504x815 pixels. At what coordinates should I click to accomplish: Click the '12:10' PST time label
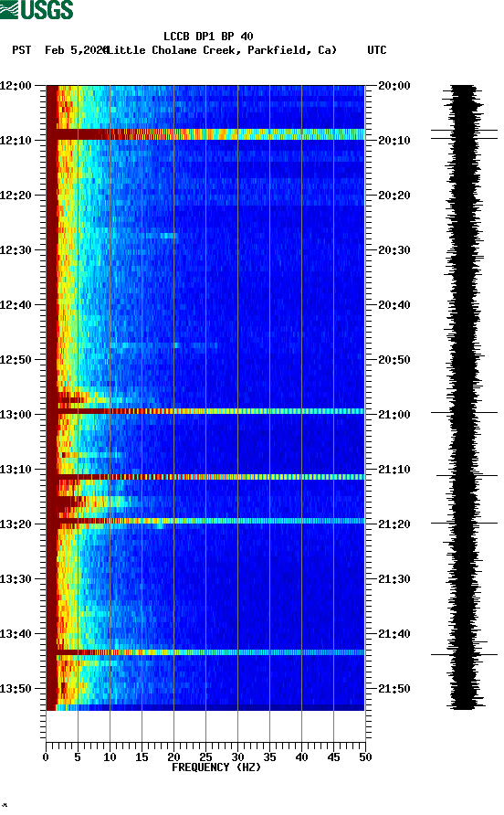16,141
